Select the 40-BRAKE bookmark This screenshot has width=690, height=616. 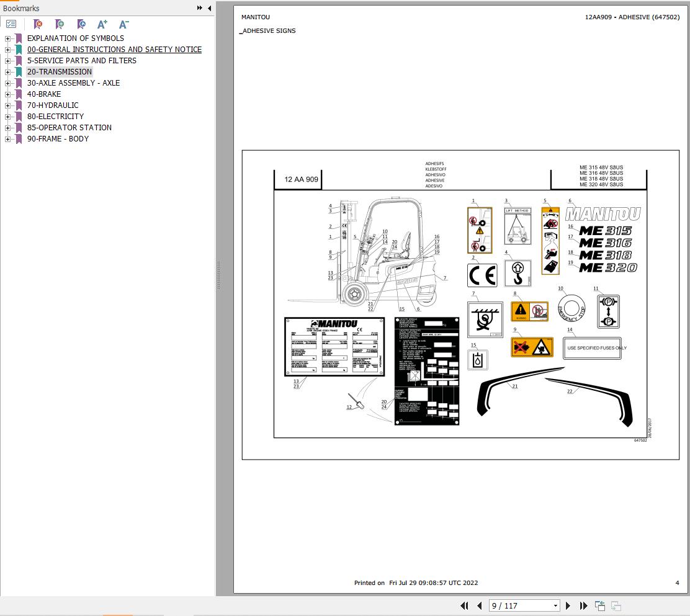[x=44, y=94]
